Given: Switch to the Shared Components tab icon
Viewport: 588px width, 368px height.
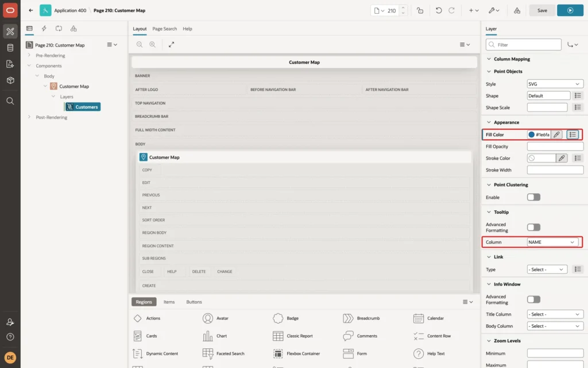Looking at the screenshot, I should [x=73, y=28].
